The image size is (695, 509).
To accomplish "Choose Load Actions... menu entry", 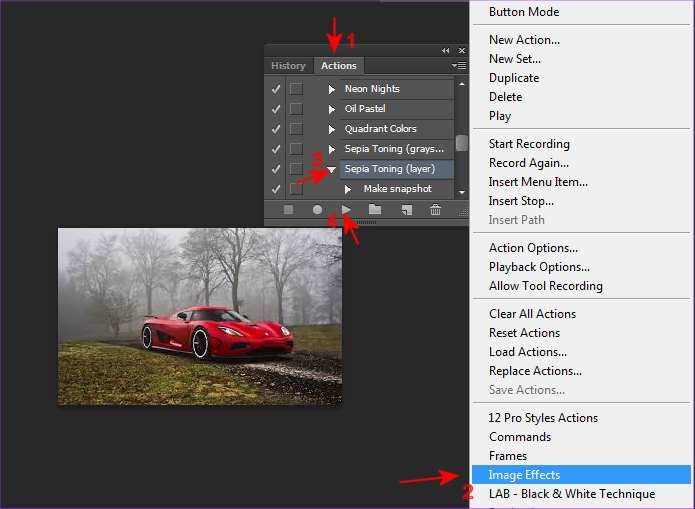I will tap(527, 352).
